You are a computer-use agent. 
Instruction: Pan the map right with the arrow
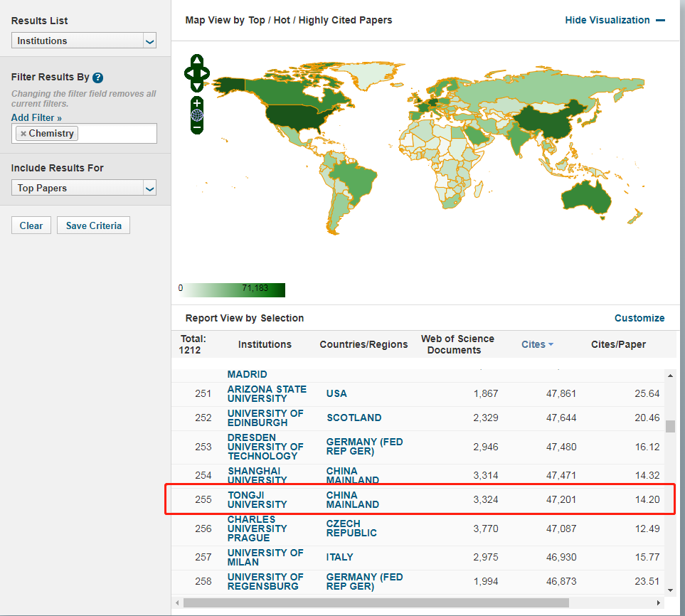point(206,73)
